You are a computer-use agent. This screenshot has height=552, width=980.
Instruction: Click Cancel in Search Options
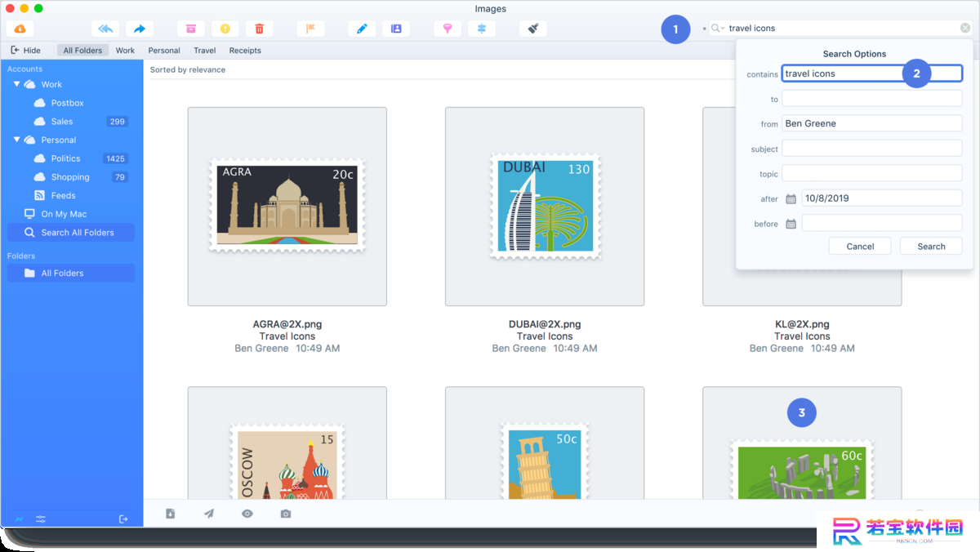[x=860, y=246]
